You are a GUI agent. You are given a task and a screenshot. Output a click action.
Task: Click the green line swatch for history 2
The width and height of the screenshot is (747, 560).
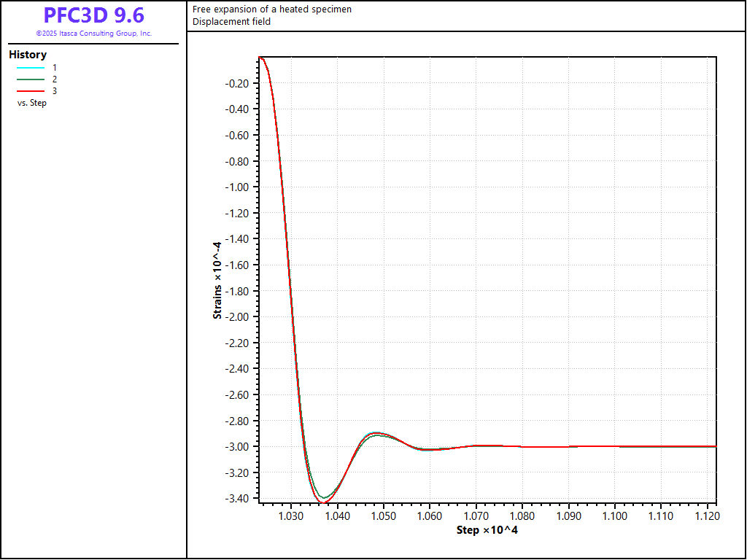click(x=30, y=79)
